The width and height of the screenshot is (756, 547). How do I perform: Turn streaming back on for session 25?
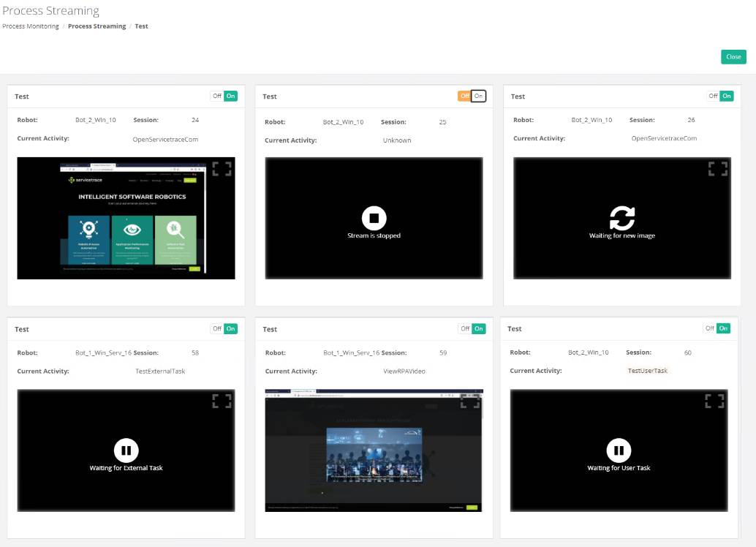pos(478,96)
